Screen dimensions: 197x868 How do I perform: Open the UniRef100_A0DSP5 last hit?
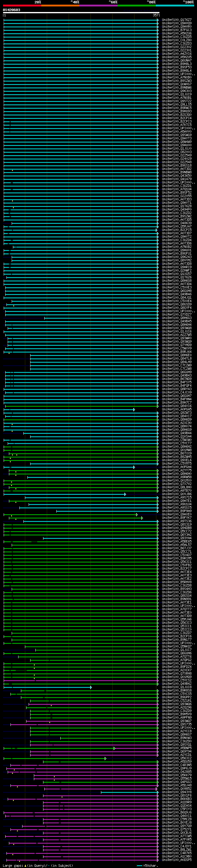[x=177, y=860]
